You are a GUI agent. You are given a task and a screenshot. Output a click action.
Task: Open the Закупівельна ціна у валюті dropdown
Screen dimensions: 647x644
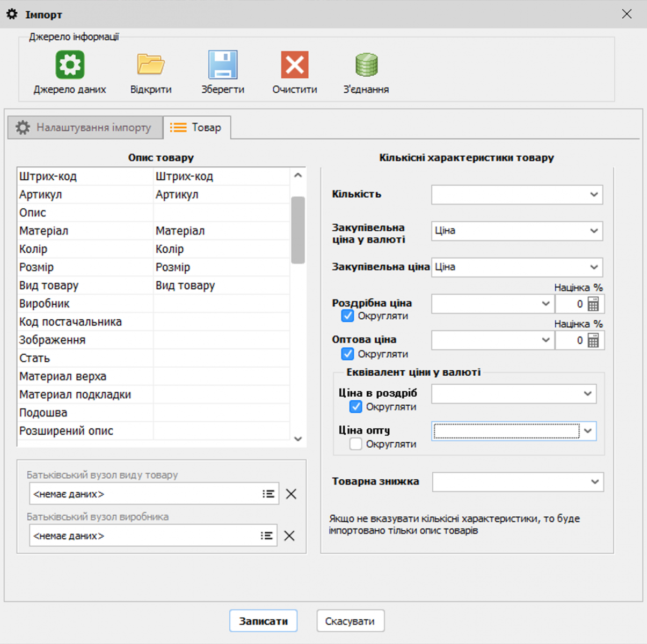tap(594, 231)
